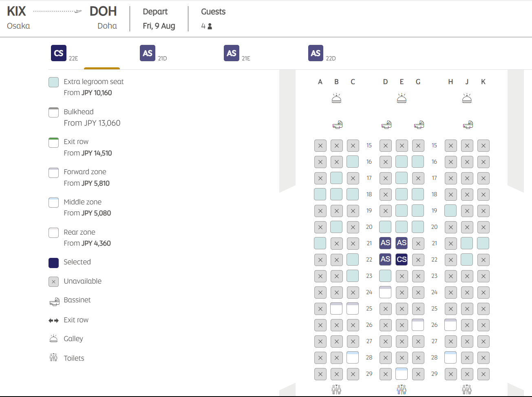Click Selected legend color swatch
This screenshot has width=532, height=397.
click(53, 263)
